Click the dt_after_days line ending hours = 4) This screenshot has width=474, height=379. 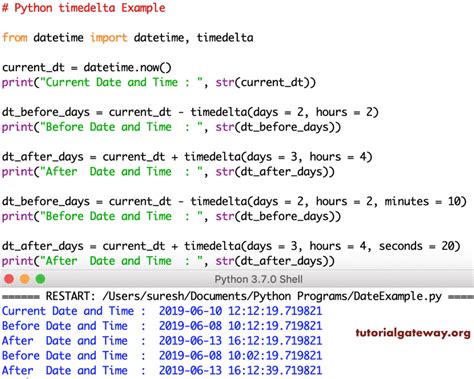[x=187, y=157]
